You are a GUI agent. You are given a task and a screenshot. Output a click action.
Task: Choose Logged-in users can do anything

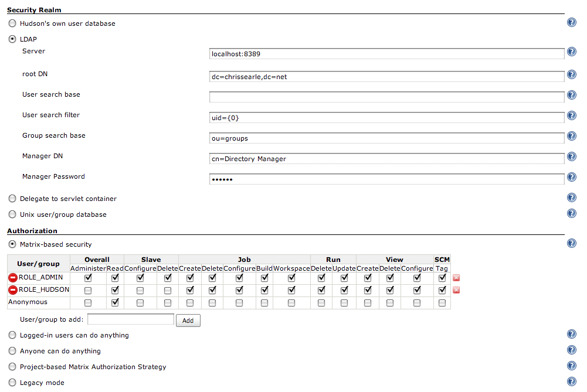12,336
